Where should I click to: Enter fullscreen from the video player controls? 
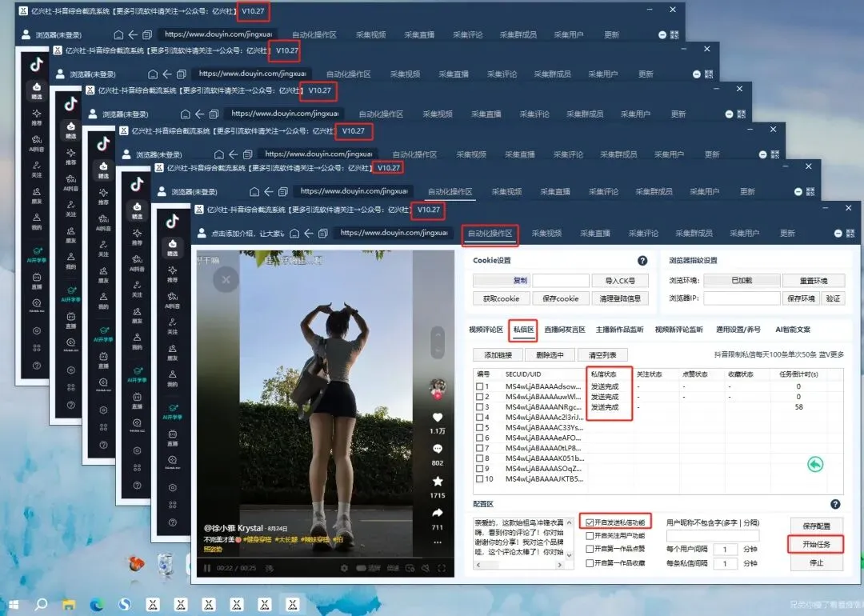click(x=442, y=568)
